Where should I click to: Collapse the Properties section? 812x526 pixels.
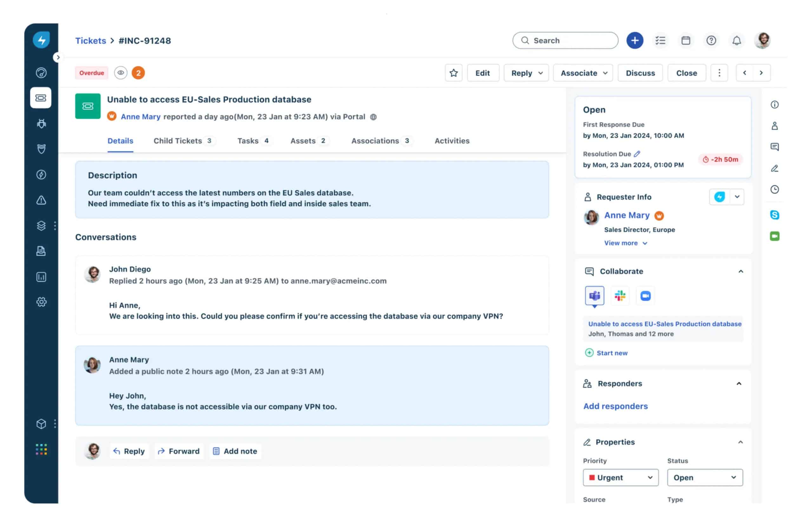click(740, 442)
